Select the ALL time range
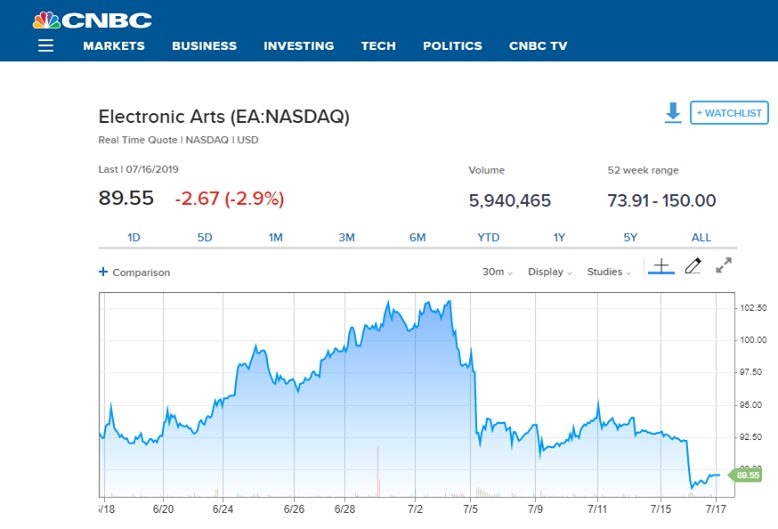 point(701,237)
